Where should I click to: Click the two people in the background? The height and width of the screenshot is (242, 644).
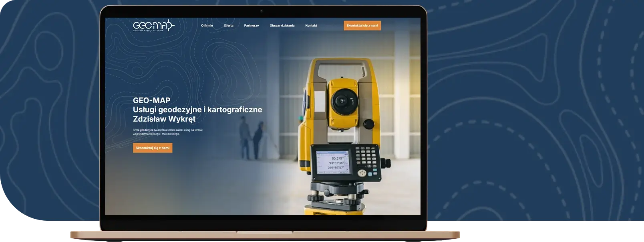(251, 141)
